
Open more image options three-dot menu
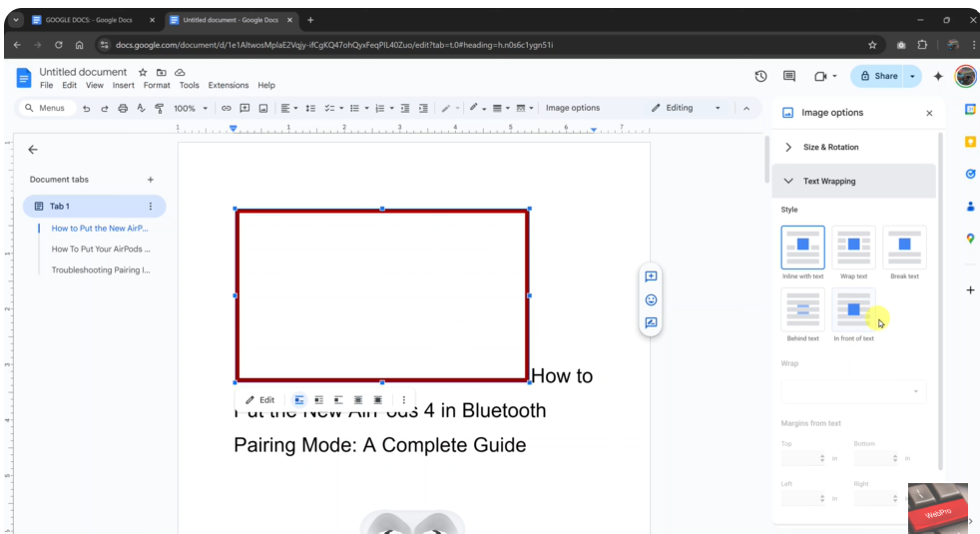404,400
